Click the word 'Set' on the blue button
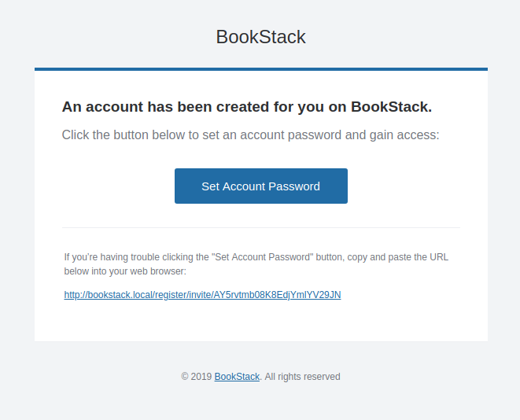 (x=211, y=186)
